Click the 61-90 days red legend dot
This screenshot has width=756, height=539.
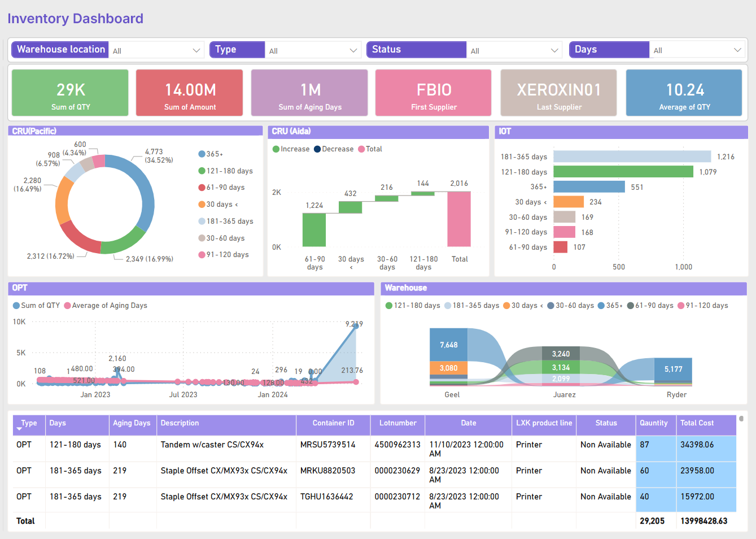click(x=202, y=188)
